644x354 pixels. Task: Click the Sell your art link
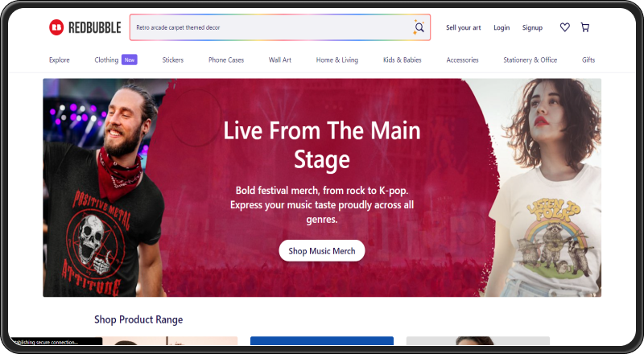click(464, 27)
